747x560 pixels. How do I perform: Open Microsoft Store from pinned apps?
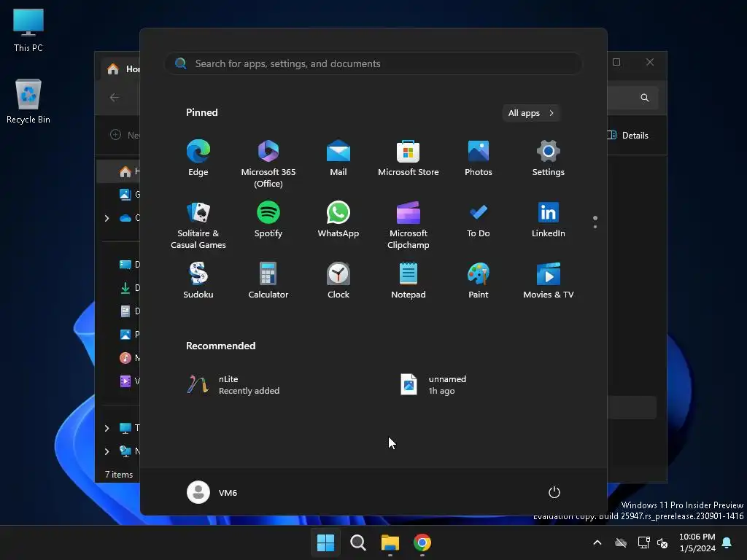tap(409, 158)
